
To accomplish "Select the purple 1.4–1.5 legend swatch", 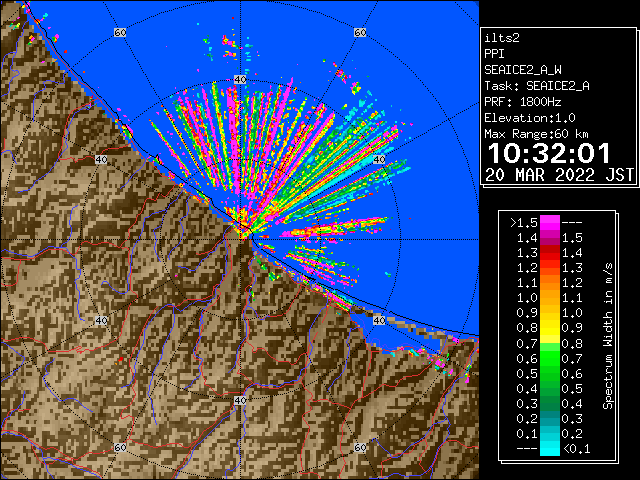I will pos(550,238).
